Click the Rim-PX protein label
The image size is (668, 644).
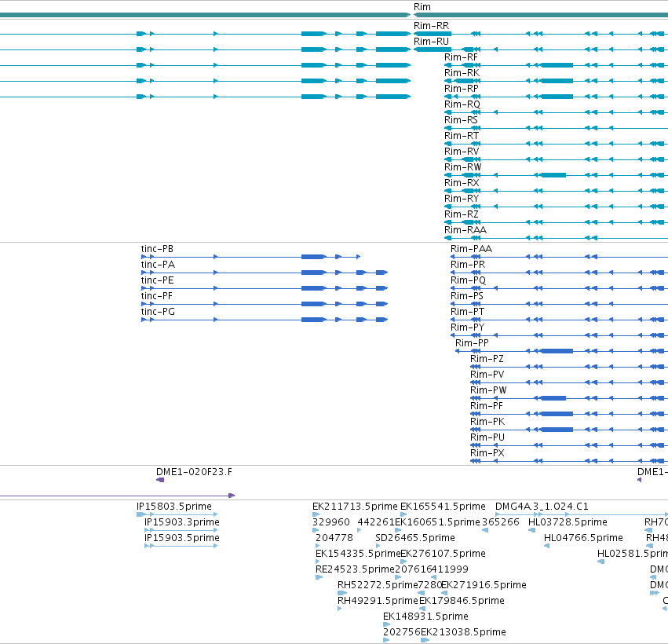point(487,453)
